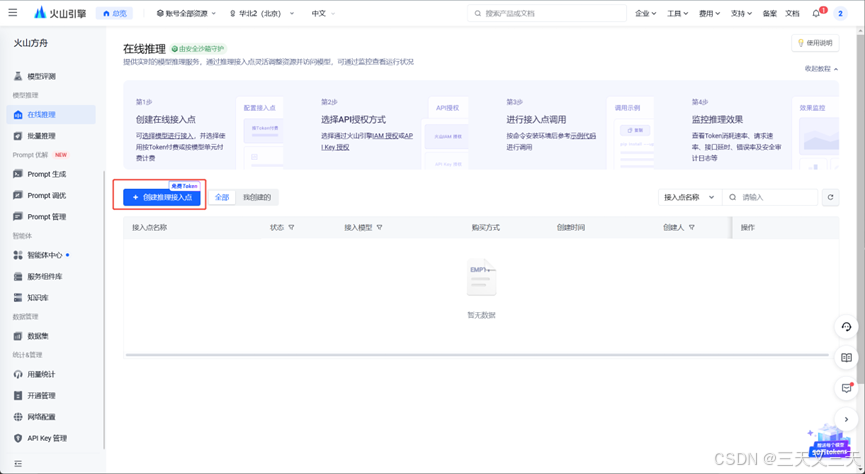The width and height of the screenshot is (865, 474).
Task: Open Prompt 管理 in the sidebar
Action: coord(47,217)
